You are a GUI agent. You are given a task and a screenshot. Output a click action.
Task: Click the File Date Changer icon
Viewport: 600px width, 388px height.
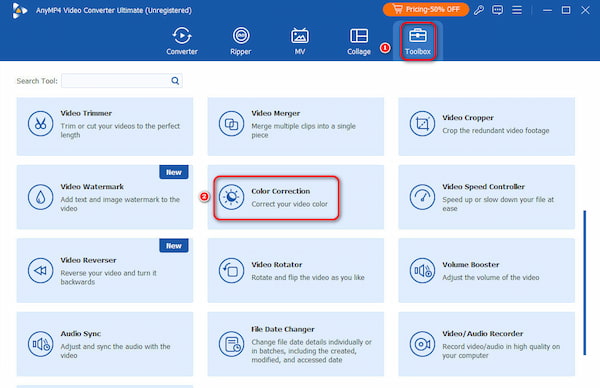pos(231,344)
